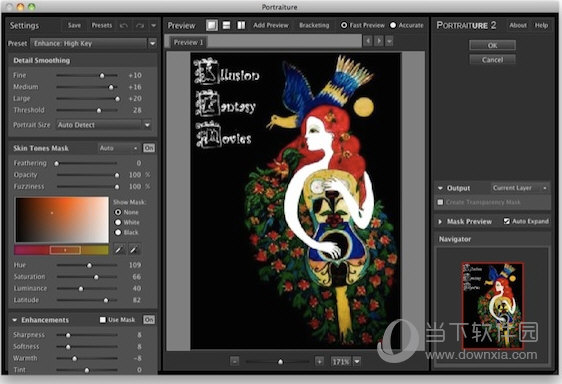Click Bracketing in preview toolbar
This screenshot has width=562, height=384.
[314, 25]
